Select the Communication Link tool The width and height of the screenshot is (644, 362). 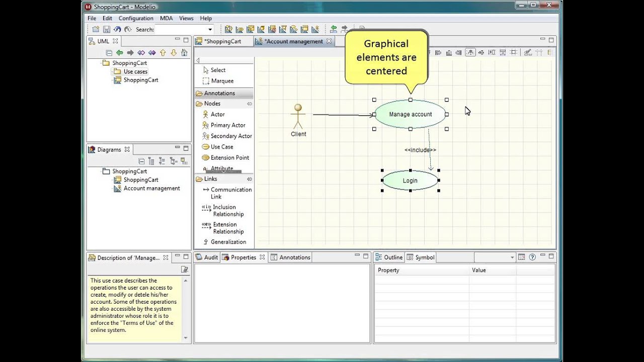coord(227,193)
